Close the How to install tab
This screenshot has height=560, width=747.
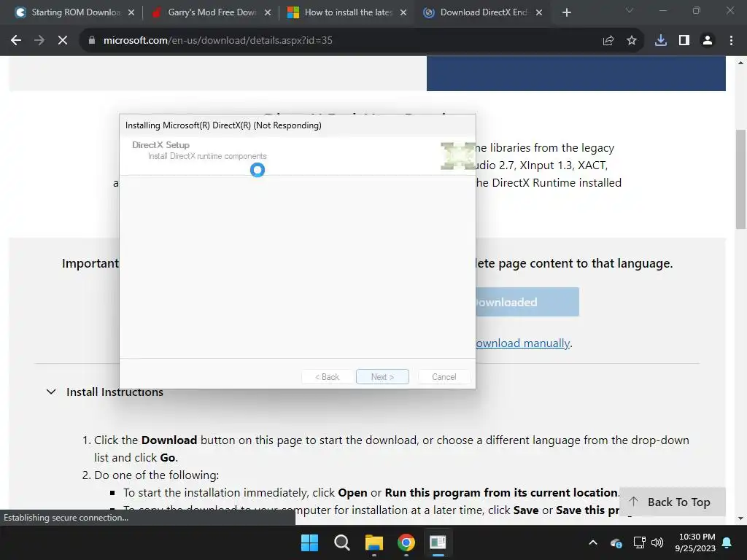pyautogui.click(x=403, y=12)
